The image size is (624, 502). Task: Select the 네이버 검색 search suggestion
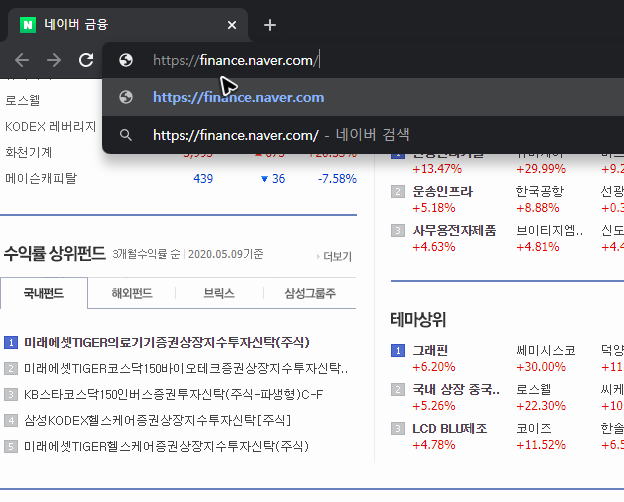click(x=363, y=135)
